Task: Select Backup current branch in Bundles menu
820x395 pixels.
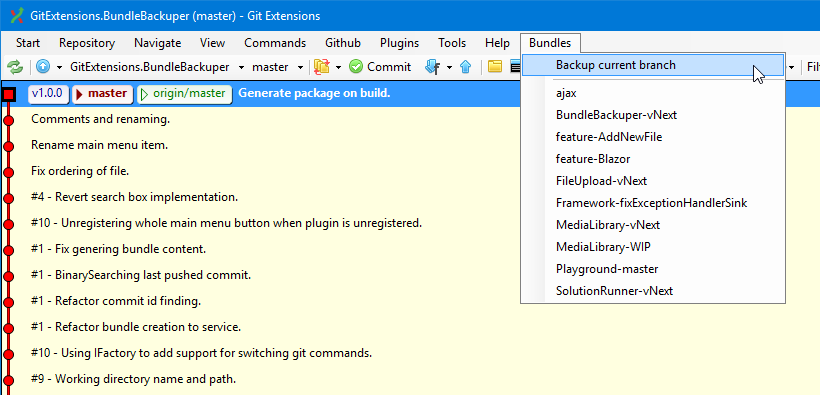Action: pyautogui.click(x=653, y=65)
